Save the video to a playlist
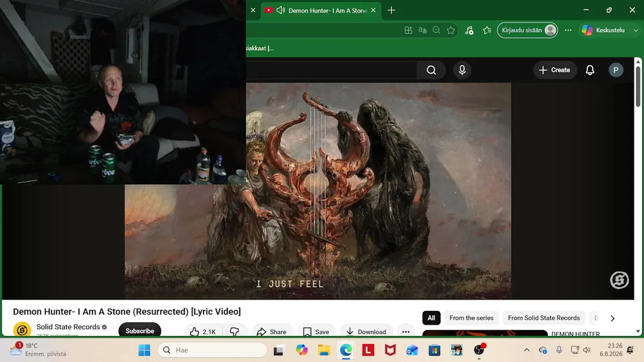This screenshot has height=362, width=644. [x=316, y=332]
